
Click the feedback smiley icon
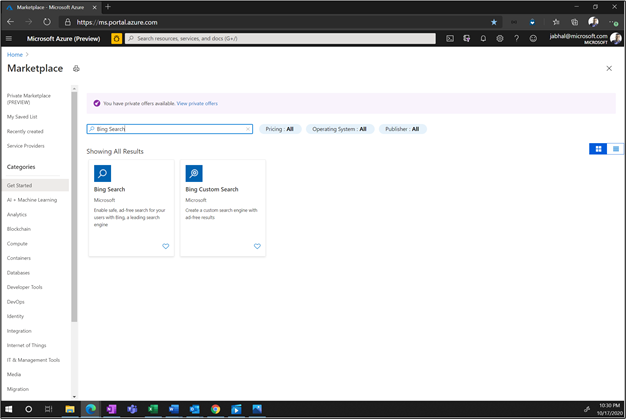click(533, 38)
